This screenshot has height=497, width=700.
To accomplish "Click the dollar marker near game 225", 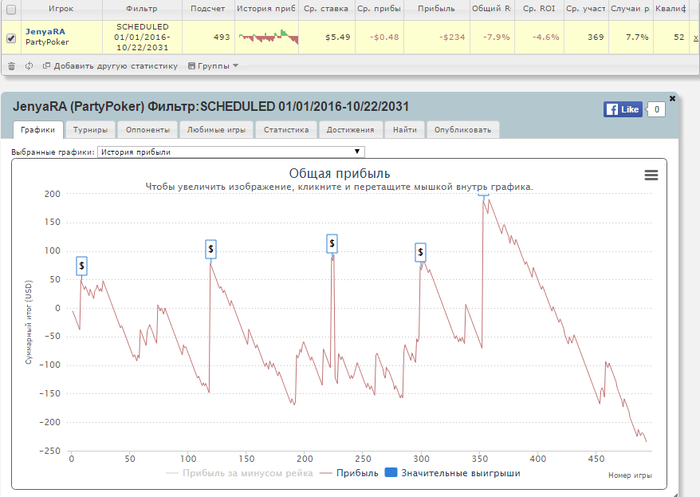I will (332, 243).
